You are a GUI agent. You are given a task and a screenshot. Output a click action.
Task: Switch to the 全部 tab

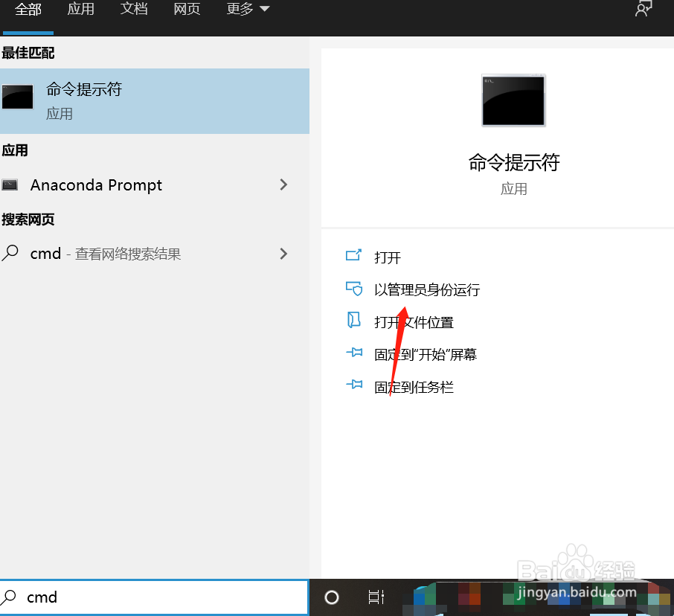point(28,9)
